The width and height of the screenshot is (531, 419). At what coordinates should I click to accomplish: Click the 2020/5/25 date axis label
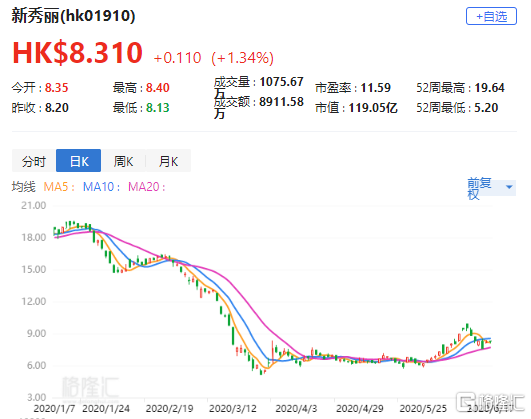[423, 408]
